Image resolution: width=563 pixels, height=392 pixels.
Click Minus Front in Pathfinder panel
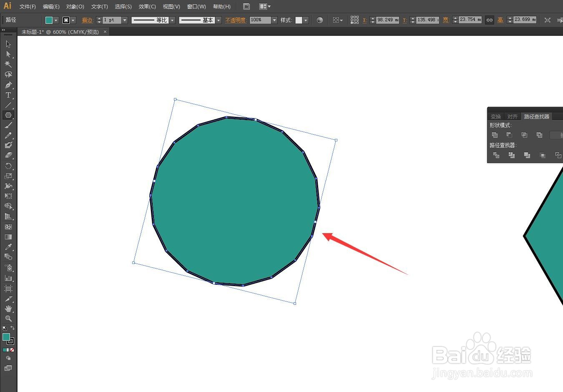[x=509, y=135]
